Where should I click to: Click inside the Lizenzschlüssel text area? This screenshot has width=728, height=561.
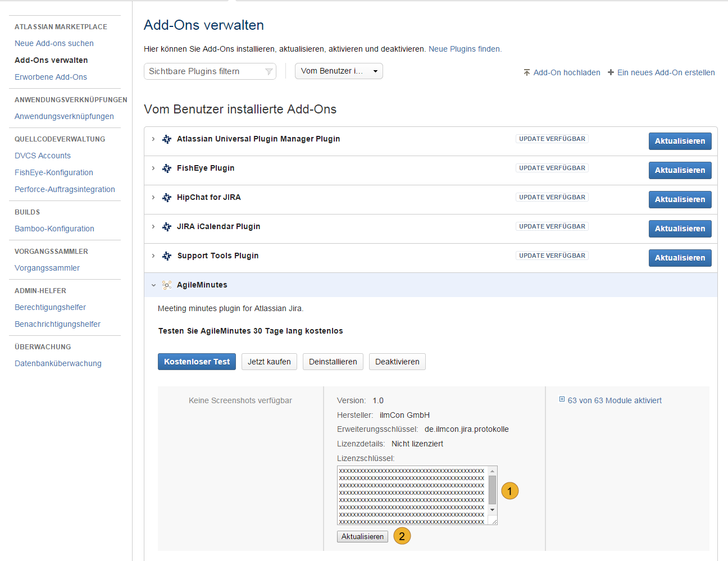coord(412,495)
